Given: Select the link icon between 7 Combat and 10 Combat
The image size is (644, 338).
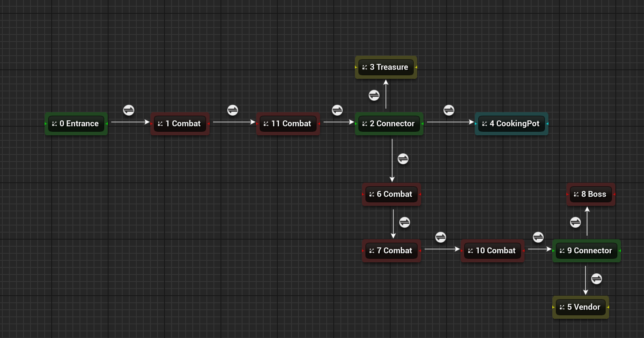Looking at the screenshot, I should 441,237.
